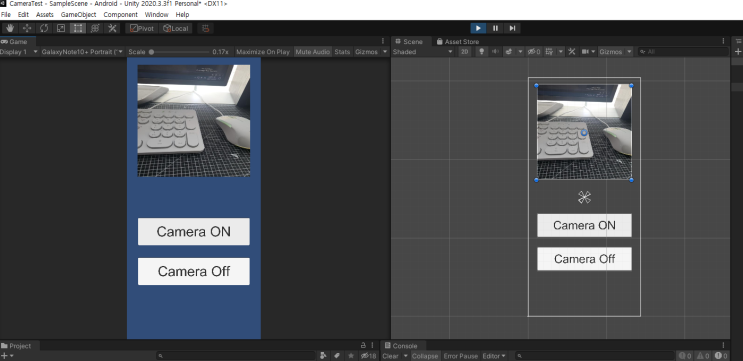Toggle scene effects (skybox) icon
The height and width of the screenshot is (361, 743).
point(509,52)
